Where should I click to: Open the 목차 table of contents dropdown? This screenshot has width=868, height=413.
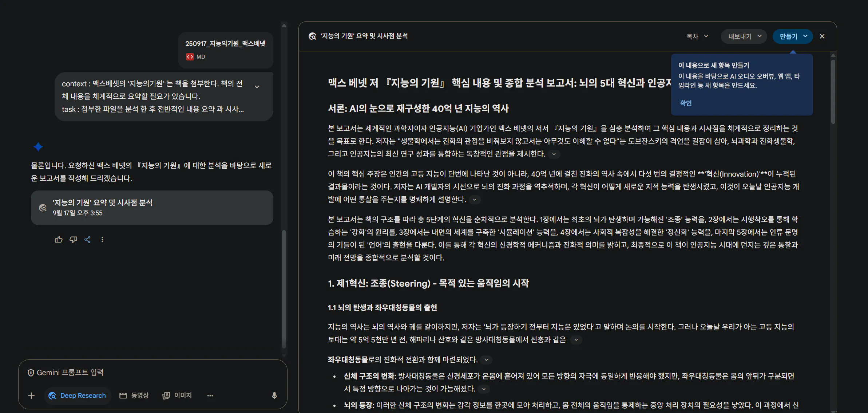[x=697, y=36]
